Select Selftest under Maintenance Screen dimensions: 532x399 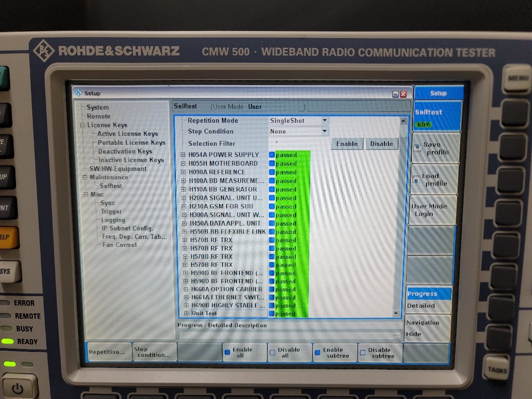(x=111, y=186)
